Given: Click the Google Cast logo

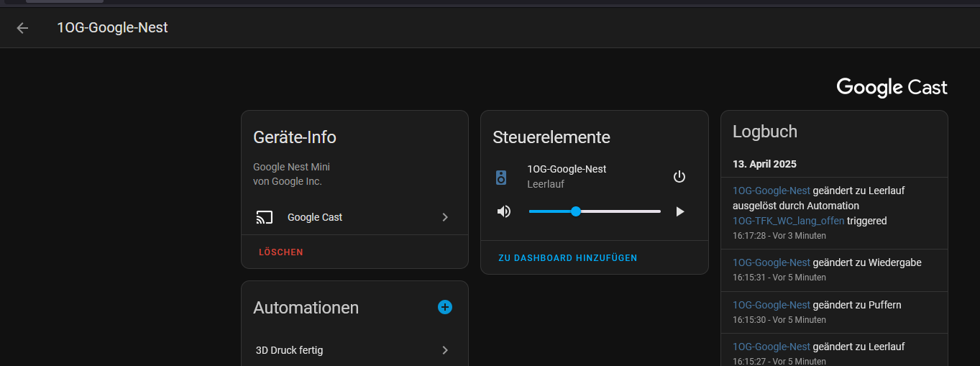Looking at the screenshot, I should 892,88.
